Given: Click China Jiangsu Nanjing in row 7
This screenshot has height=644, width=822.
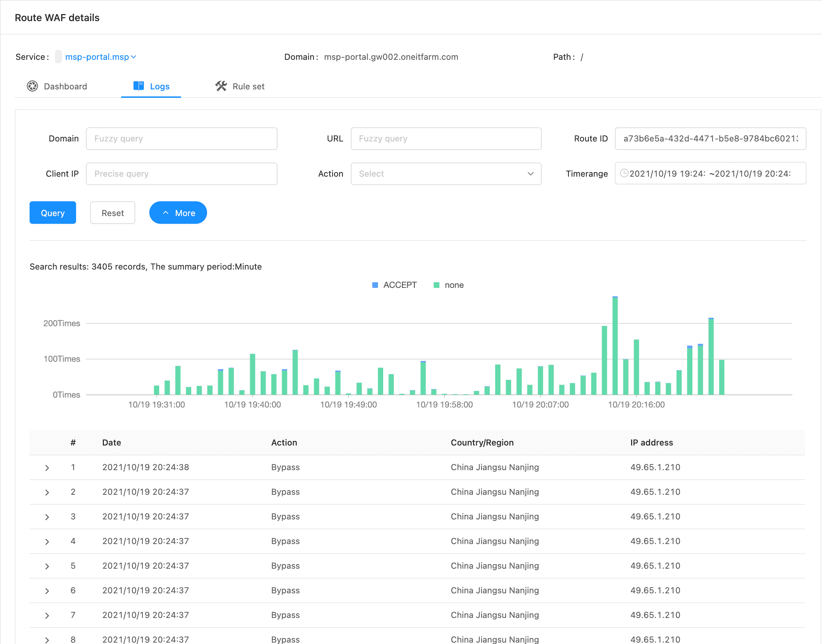Looking at the screenshot, I should (x=494, y=615).
